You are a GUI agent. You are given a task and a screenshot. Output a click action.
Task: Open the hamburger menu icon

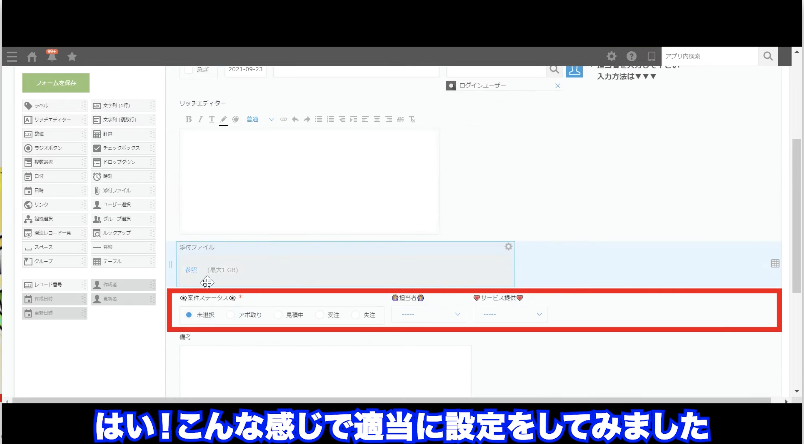(x=11, y=56)
